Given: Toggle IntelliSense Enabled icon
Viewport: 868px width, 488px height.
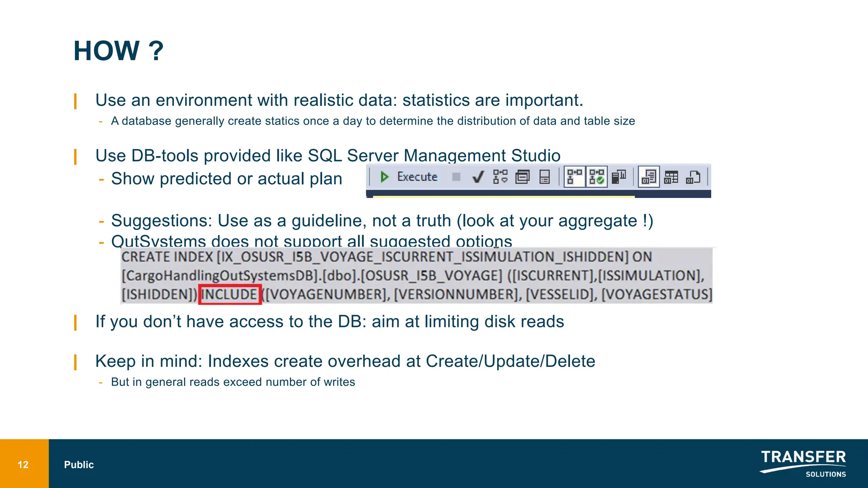Looking at the screenshot, I should pos(545,177).
